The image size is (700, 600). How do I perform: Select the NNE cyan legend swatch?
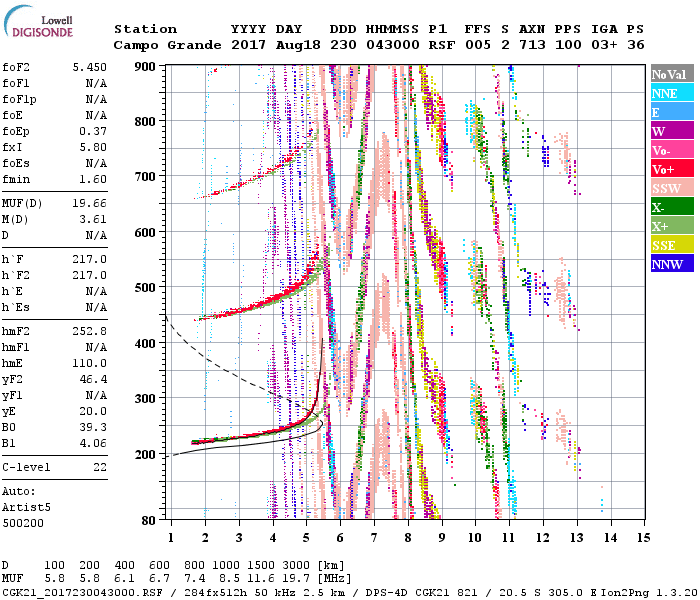(672, 93)
